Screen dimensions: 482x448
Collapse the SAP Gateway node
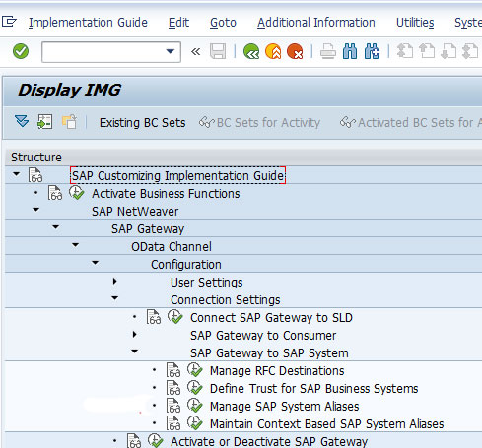55,227
